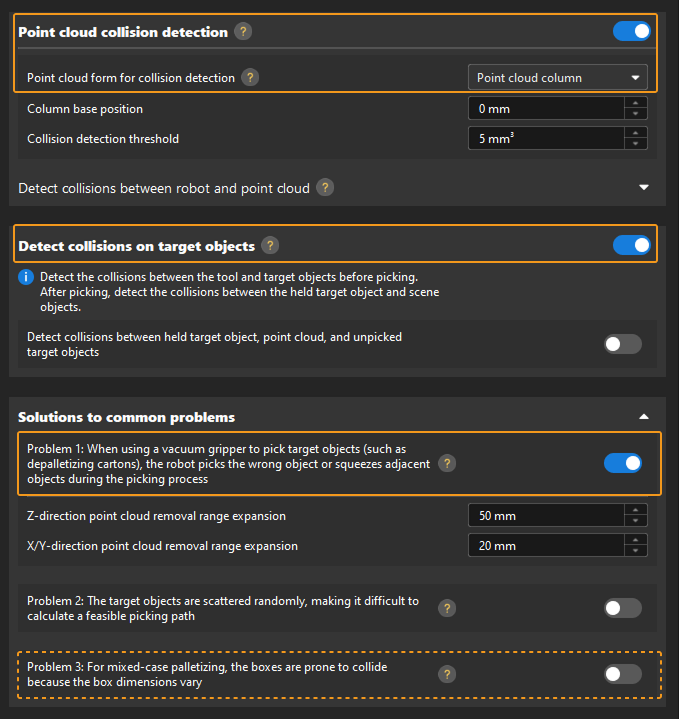Screen dimensions: 679x719
Task: Increase Column base position with up arrow
Action: click(x=636, y=103)
